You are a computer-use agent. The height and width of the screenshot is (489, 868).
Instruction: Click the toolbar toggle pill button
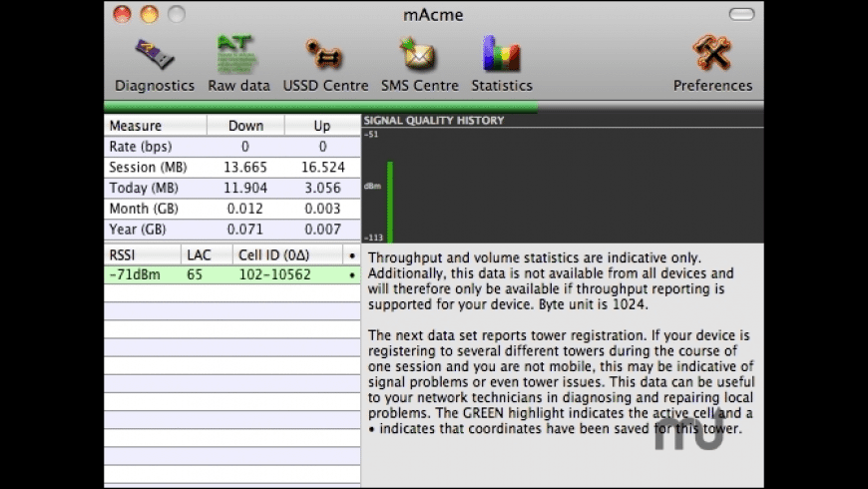[x=741, y=14]
